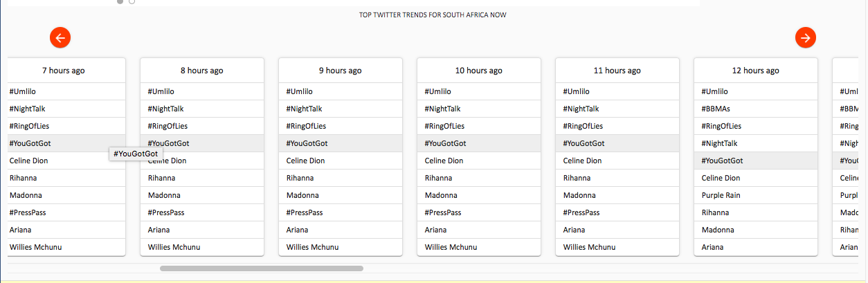This screenshot has width=868, height=283.
Task: Select the empty carousel dot indicator
Action: [132, 1]
